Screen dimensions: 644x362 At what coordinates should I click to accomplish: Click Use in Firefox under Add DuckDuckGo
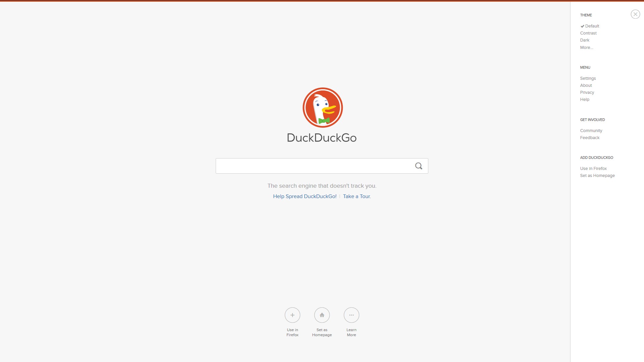pos(593,168)
